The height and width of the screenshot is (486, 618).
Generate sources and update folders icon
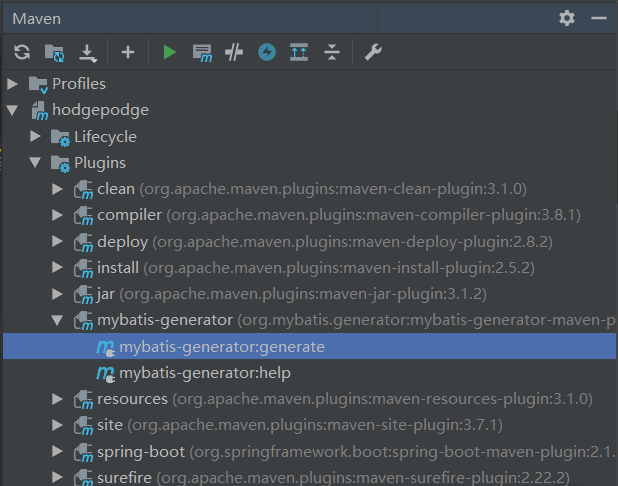[x=54, y=53]
